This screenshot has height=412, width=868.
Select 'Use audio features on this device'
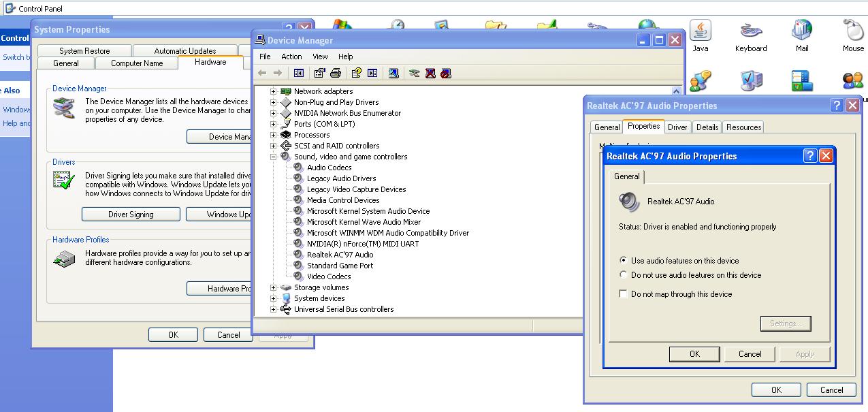[624, 260]
